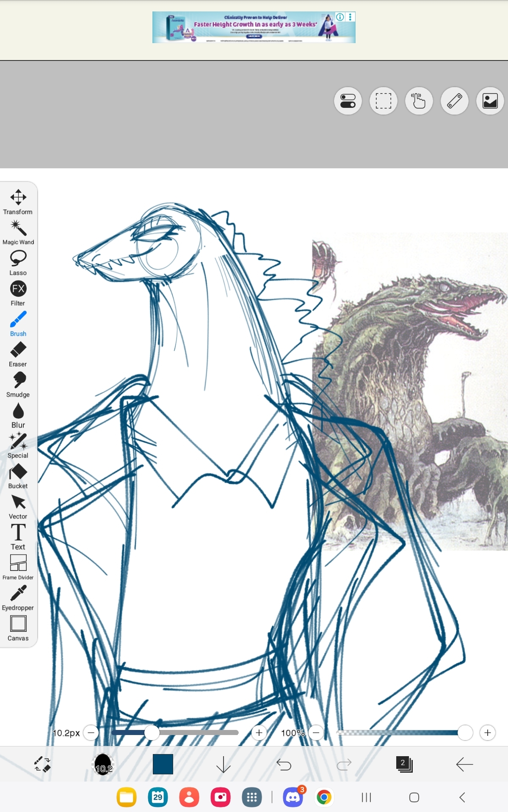Screen dimensions: 508x812
Task: Open the FX Filter tool
Action: pyautogui.click(x=18, y=293)
